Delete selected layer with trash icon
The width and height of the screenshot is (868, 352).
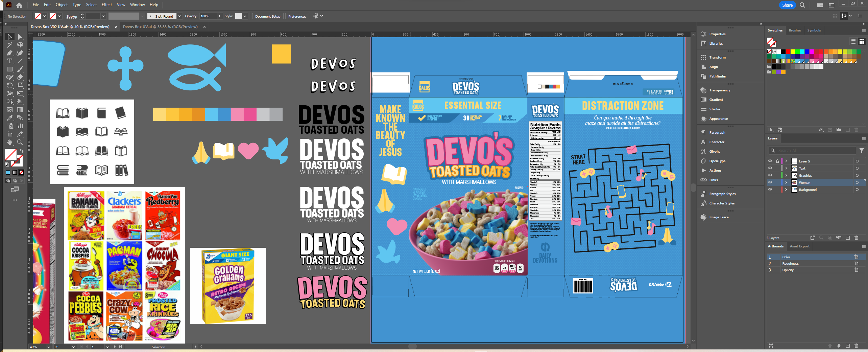tap(856, 238)
